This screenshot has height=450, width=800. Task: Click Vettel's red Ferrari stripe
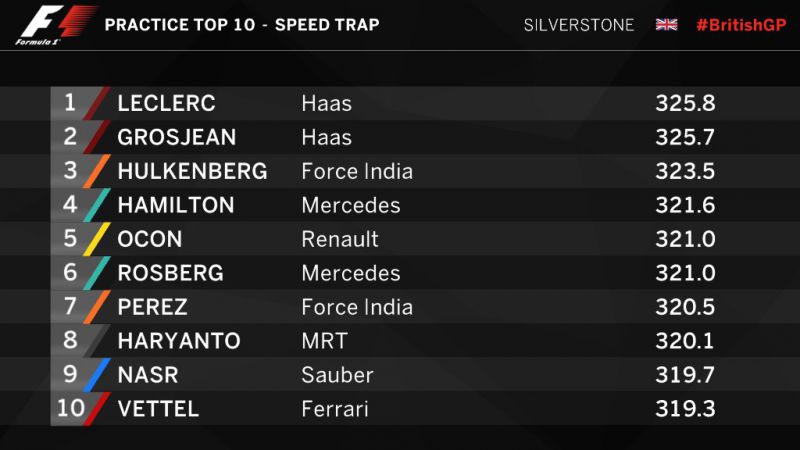[96, 408]
